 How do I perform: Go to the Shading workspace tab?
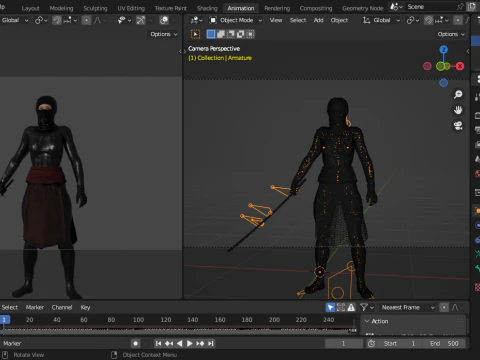(x=207, y=8)
